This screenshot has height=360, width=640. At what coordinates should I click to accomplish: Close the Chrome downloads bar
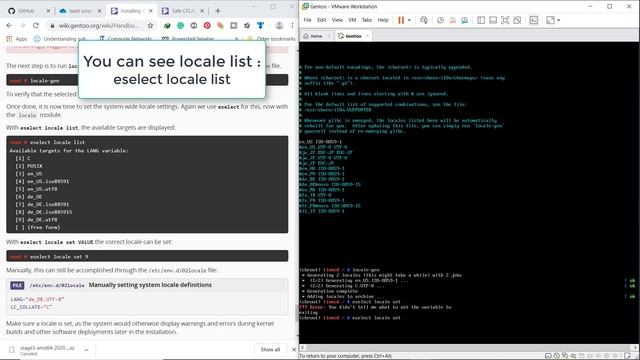[294, 350]
